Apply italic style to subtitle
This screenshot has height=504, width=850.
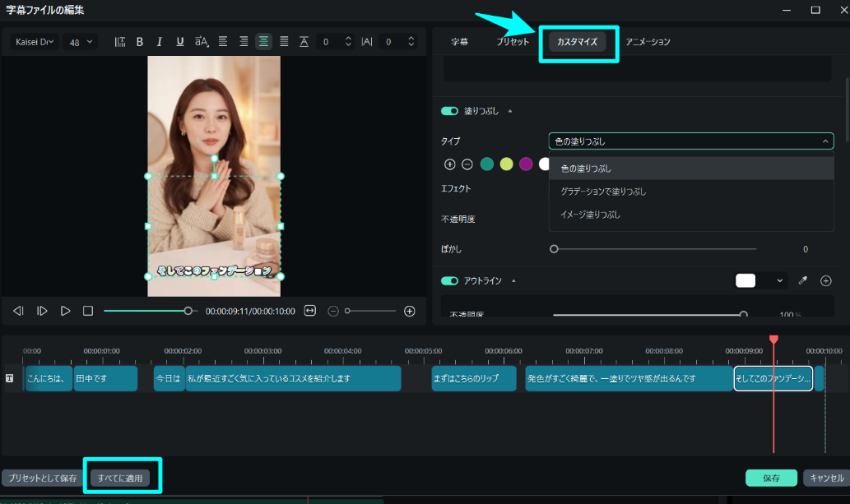pyautogui.click(x=160, y=42)
